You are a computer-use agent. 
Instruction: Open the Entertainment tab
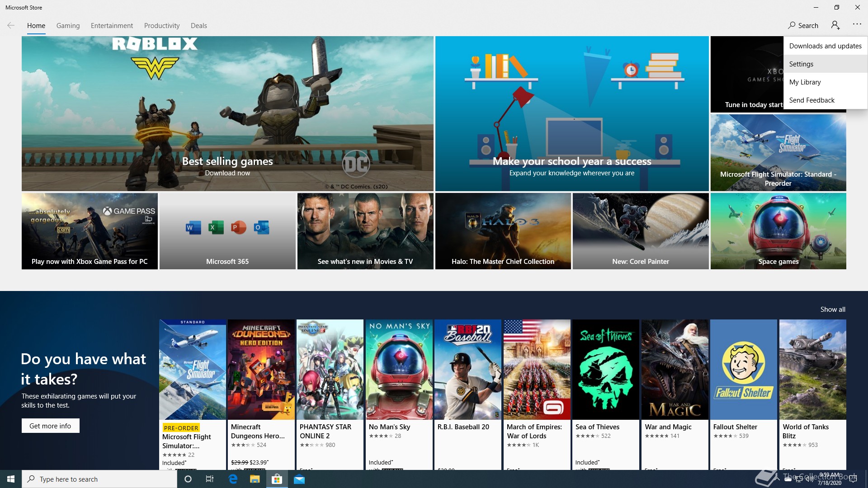click(112, 26)
